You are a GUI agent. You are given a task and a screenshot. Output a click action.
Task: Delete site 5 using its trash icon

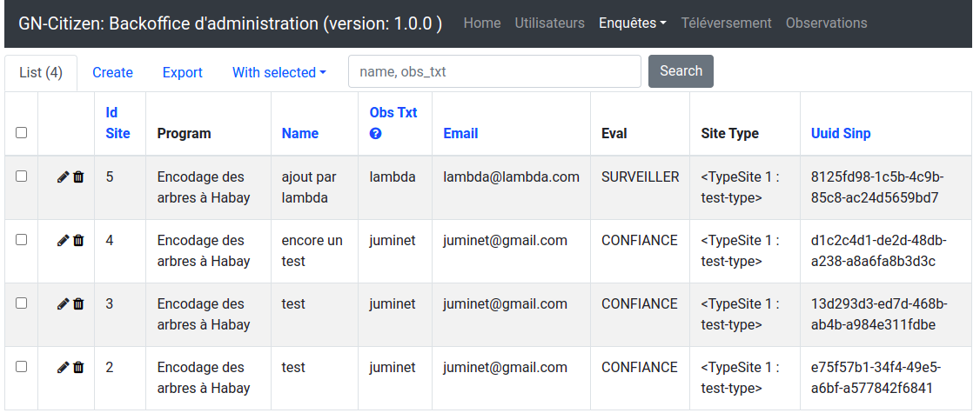(78, 177)
